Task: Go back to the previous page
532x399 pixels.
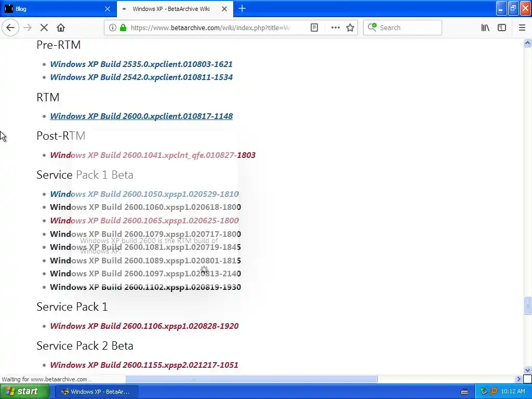Action: [x=10, y=28]
